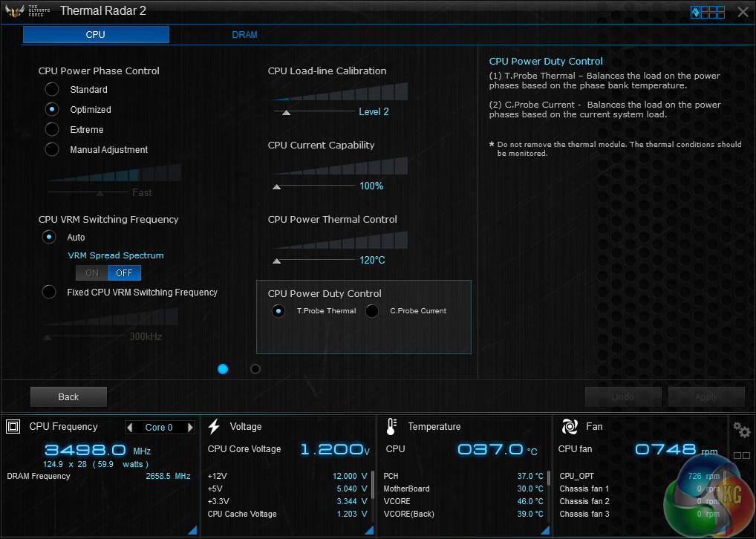Click the 120°C thermal control value

(372, 261)
